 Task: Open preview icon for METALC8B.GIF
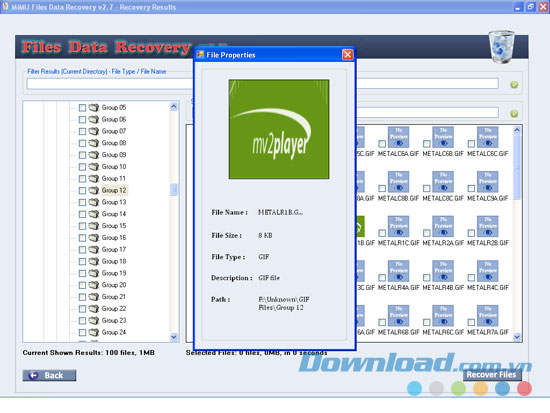pos(398,182)
